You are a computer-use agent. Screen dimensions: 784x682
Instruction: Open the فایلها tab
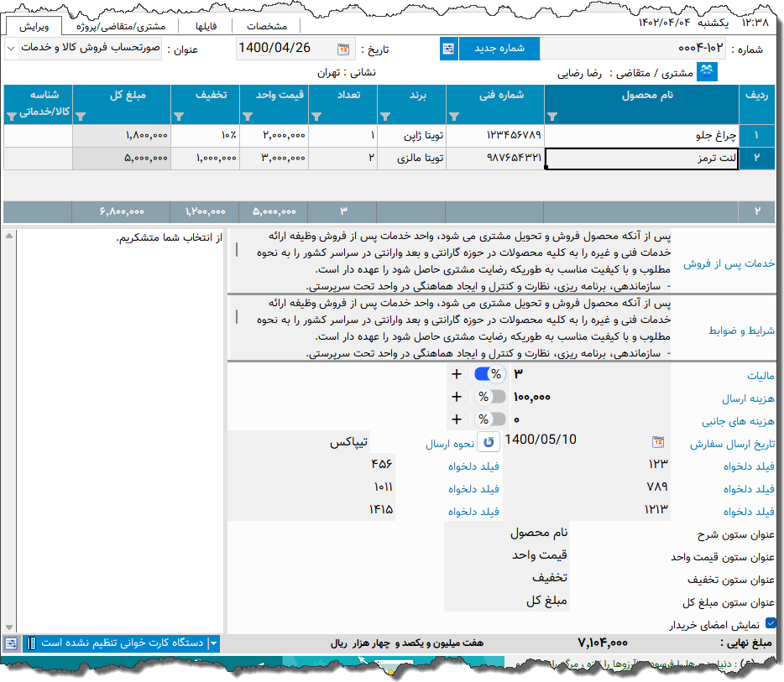point(206,24)
